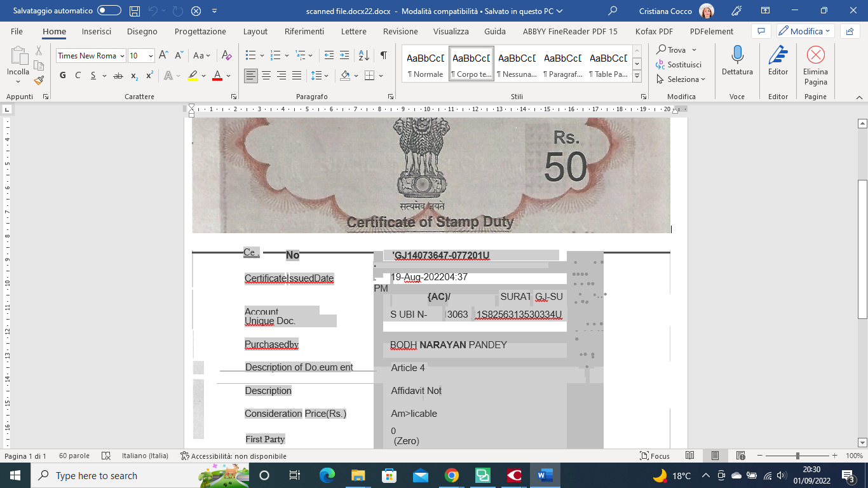Image resolution: width=868 pixels, height=488 pixels.
Task: Switch to Read Mode view icon
Action: coord(690,456)
